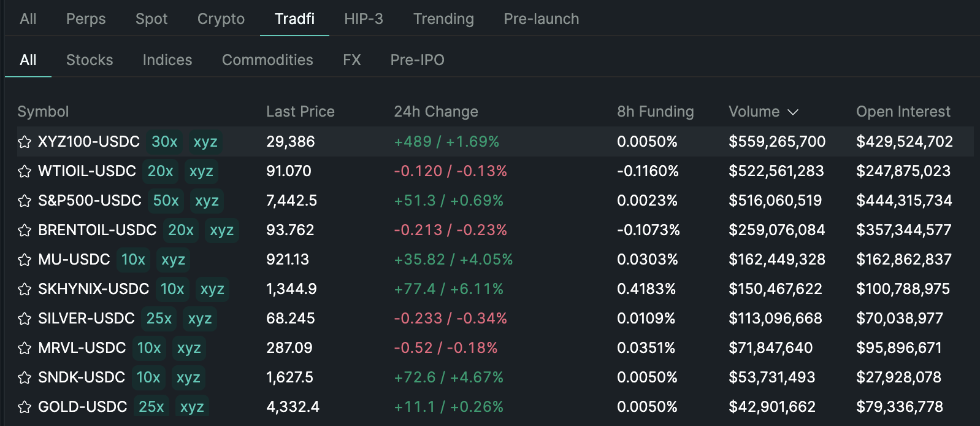Click the 25x badge on SILVER-USDC
This screenshot has width=980, height=426.
tap(159, 319)
